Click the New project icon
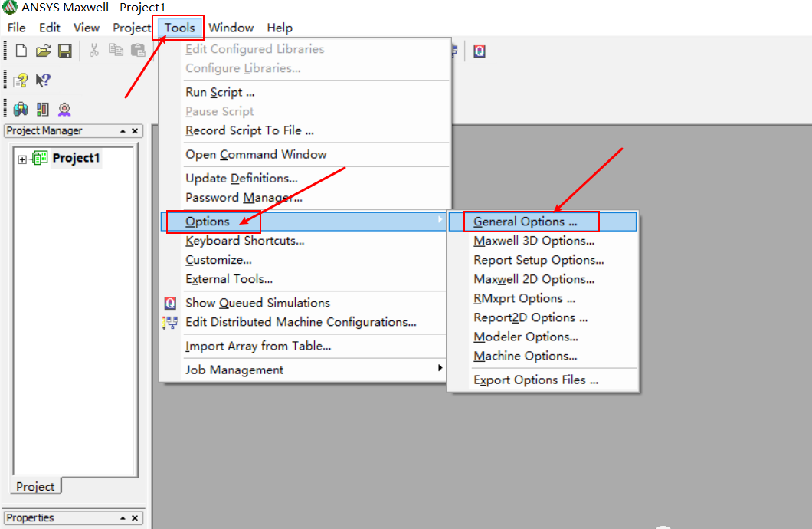This screenshot has width=812, height=529. coord(21,51)
